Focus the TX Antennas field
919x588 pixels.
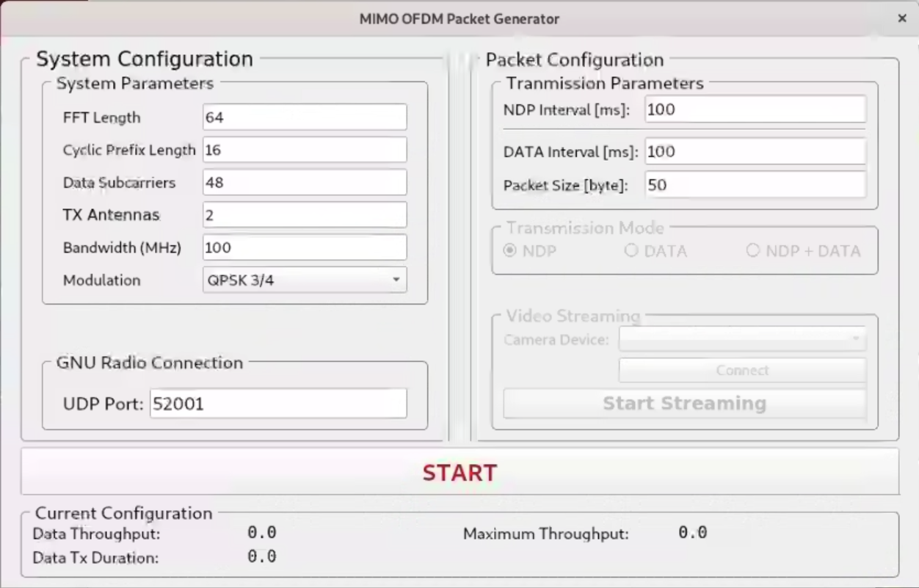(304, 215)
